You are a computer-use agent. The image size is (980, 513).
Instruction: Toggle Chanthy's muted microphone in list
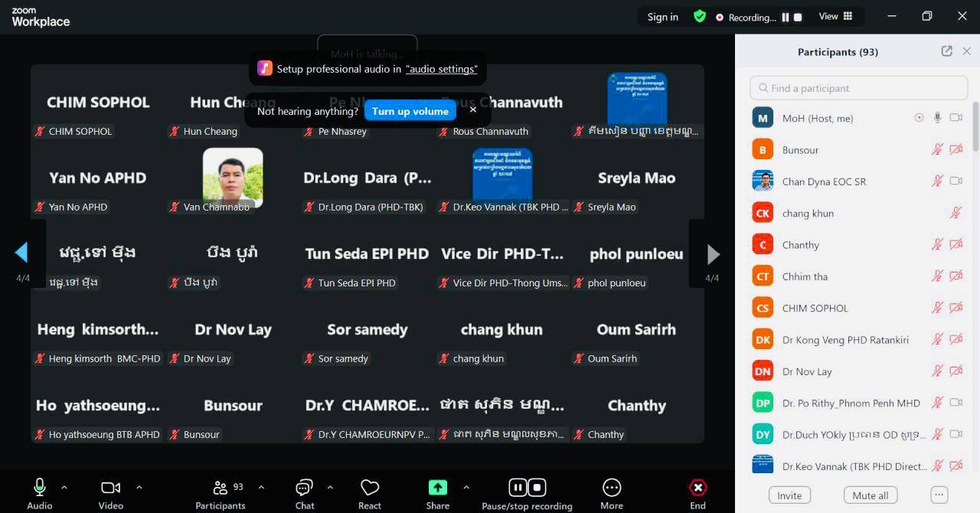click(937, 245)
